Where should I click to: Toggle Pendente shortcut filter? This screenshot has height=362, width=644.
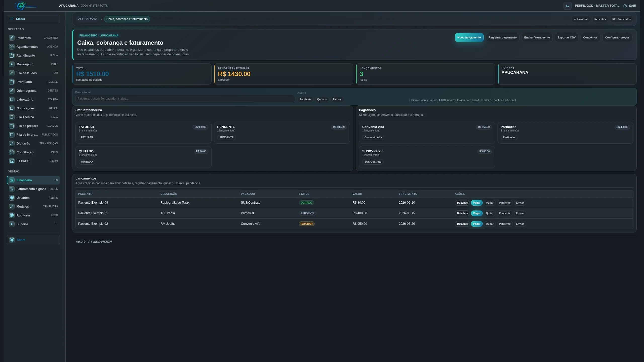305,100
